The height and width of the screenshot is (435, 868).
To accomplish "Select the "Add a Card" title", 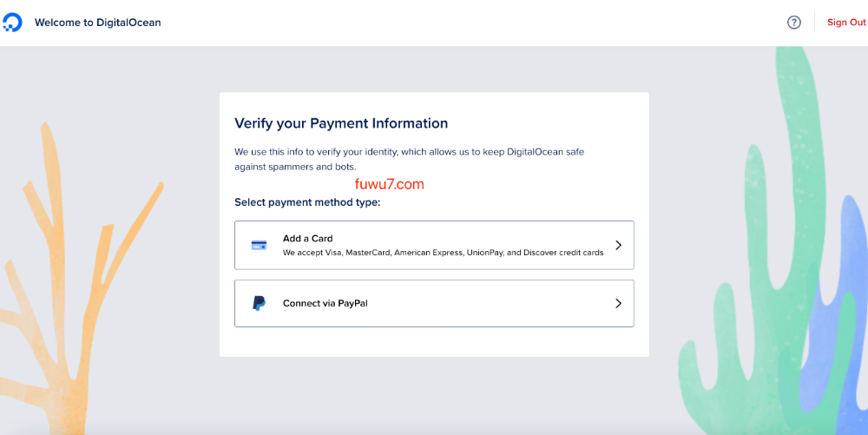I will point(307,238).
